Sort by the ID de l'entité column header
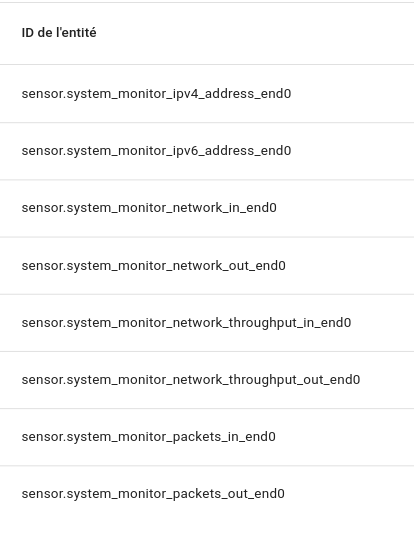 [59, 33]
